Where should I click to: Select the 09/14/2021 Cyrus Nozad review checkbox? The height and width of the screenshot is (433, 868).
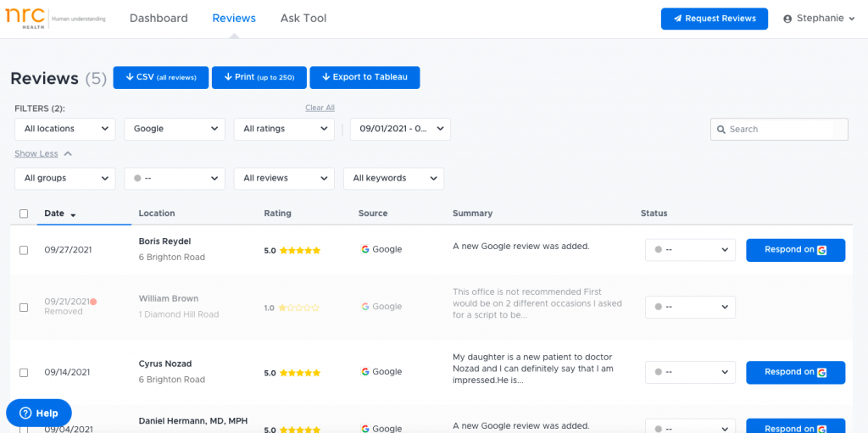tap(24, 373)
